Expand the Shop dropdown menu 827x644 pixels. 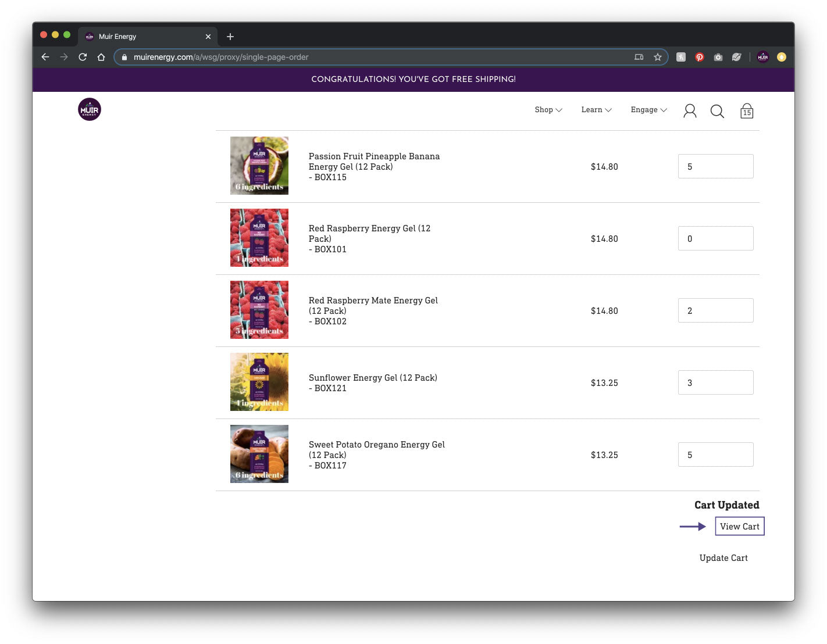(x=548, y=110)
